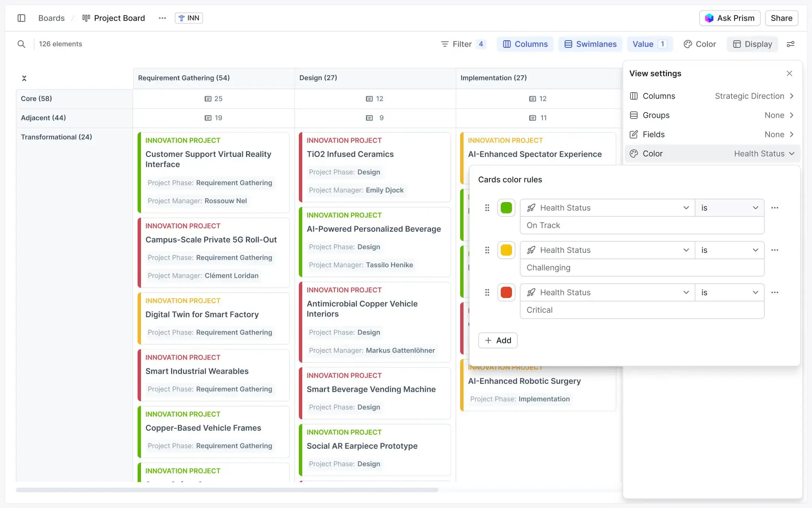Open the Fields setting row
Image resolution: width=812 pixels, height=508 pixels.
click(712, 134)
